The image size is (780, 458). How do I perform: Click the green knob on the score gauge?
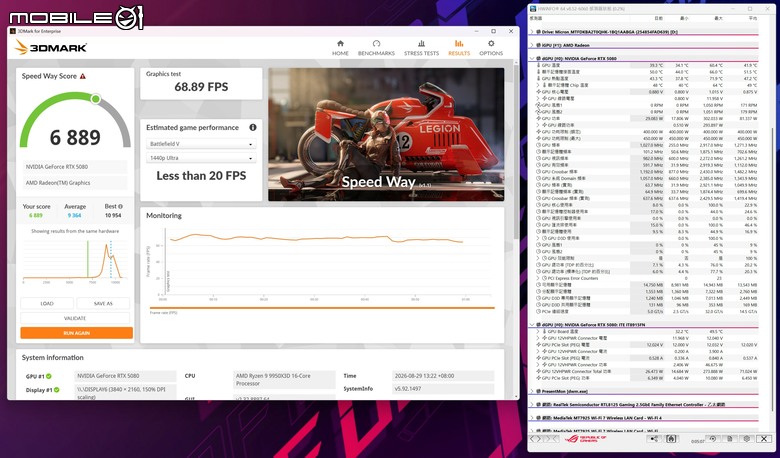pos(96,99)
